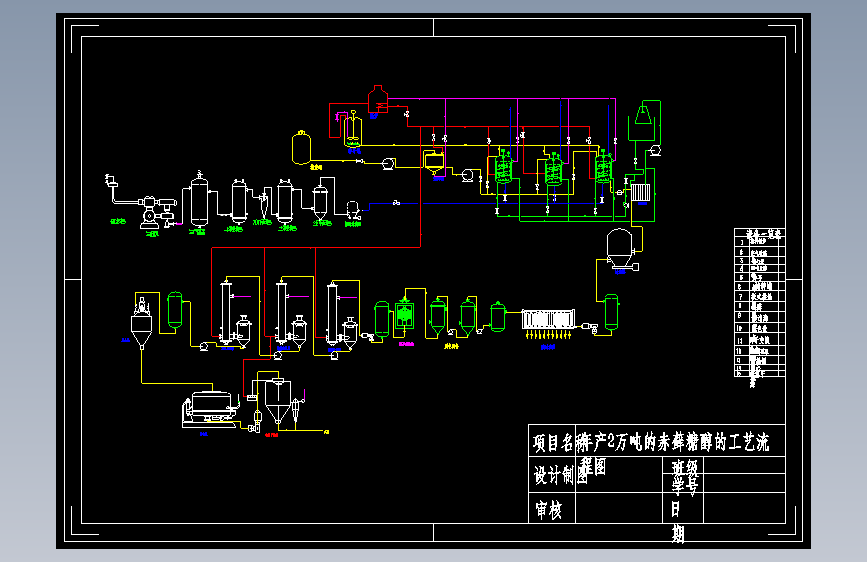
Task: Click the '日期' label in title block
Action: 677,522
